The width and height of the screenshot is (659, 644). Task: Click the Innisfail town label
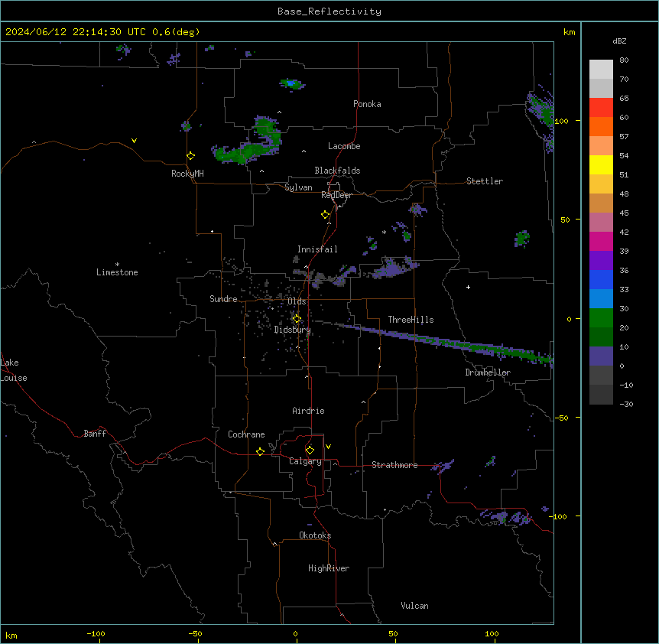317,249
